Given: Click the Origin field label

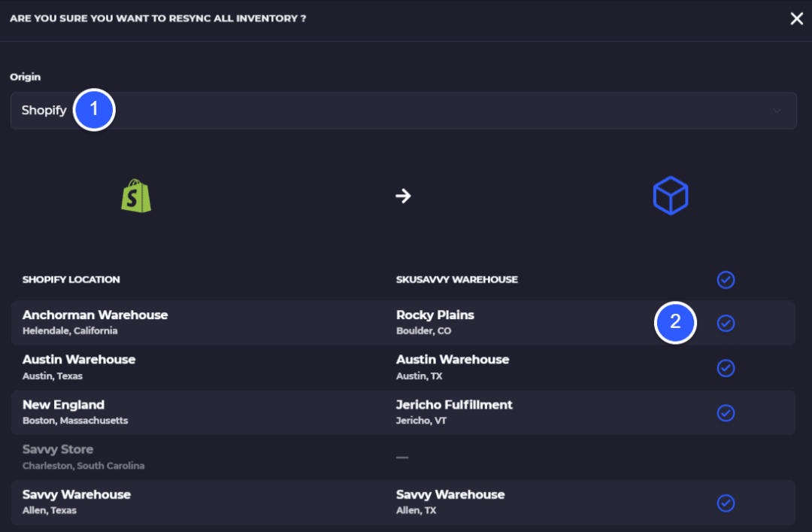Looking at the screenshot, I should point(25,77).
